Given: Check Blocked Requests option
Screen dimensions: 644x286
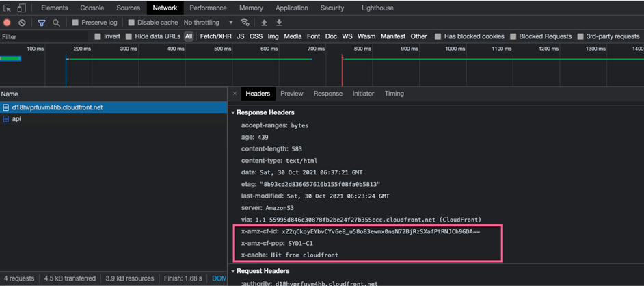Looking at the screenshot, I should [x=513, y=36].
